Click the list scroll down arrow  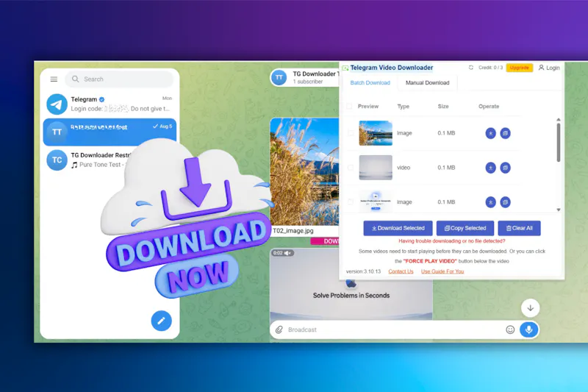pyautogui.click(x=559, y=210)
